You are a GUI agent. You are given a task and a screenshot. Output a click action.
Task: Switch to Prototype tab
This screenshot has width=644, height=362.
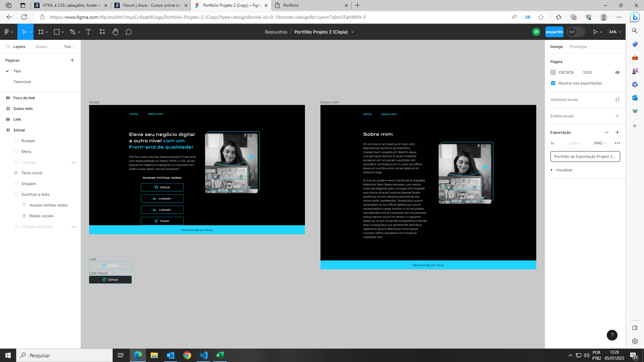pyautogui.click(x=578, y=46)
